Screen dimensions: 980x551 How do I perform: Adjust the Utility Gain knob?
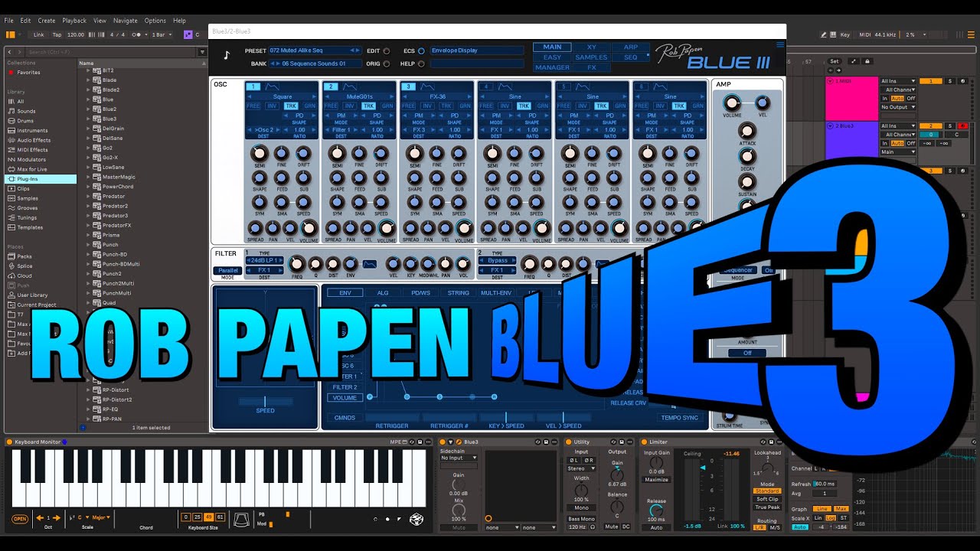coord(617,475)
